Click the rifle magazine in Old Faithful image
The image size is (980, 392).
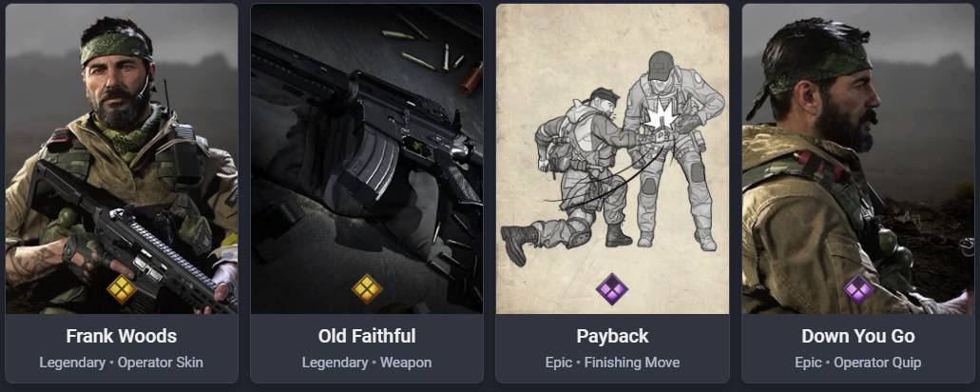pyautogui.click(x=369, y=167)
